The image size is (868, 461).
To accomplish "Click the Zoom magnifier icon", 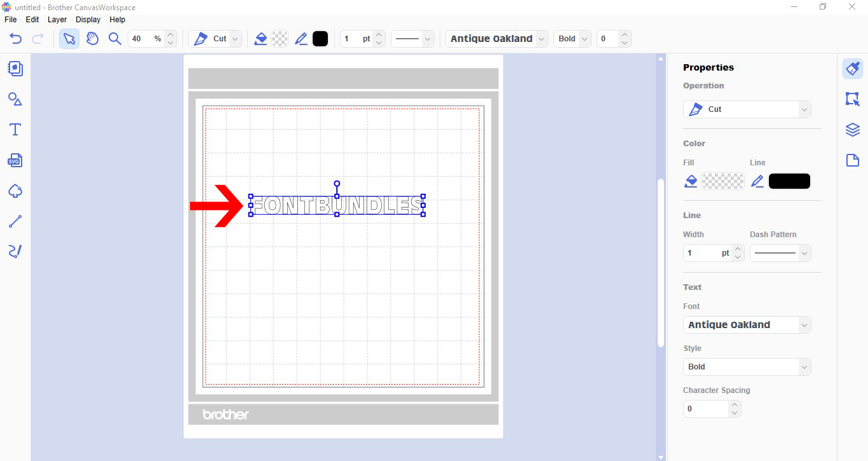I will (x=114, y=39).
